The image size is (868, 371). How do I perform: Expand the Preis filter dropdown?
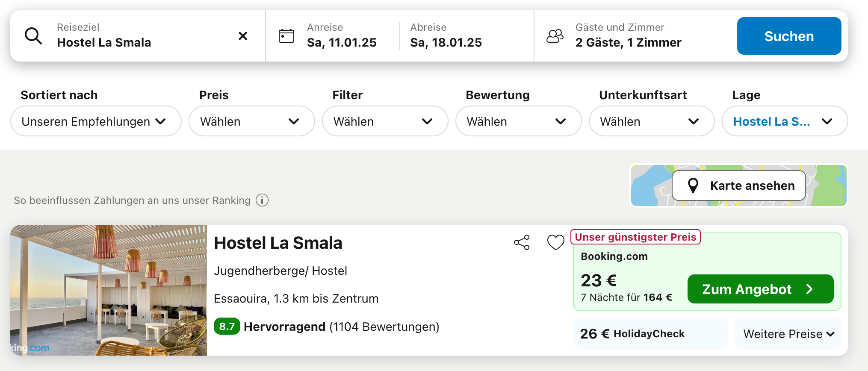[252, 121]
